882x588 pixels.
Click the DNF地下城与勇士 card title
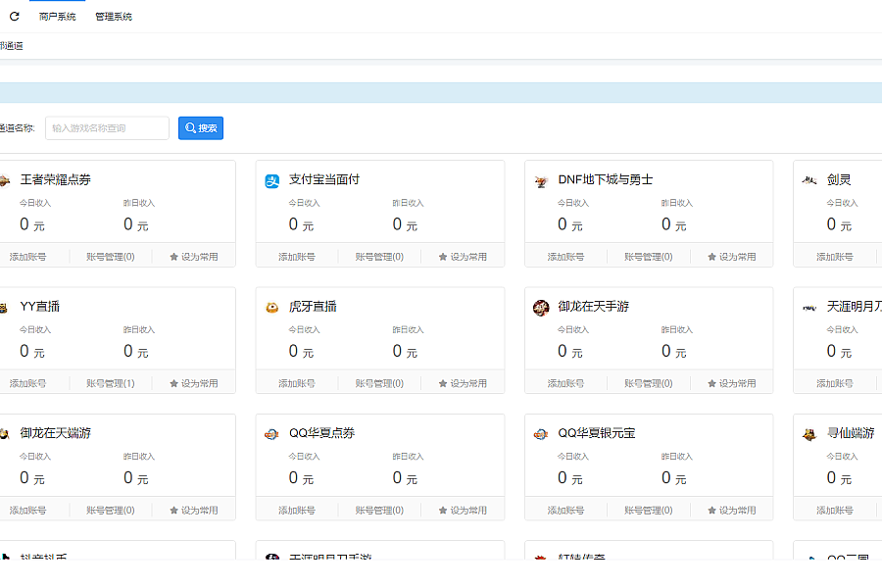606,179
